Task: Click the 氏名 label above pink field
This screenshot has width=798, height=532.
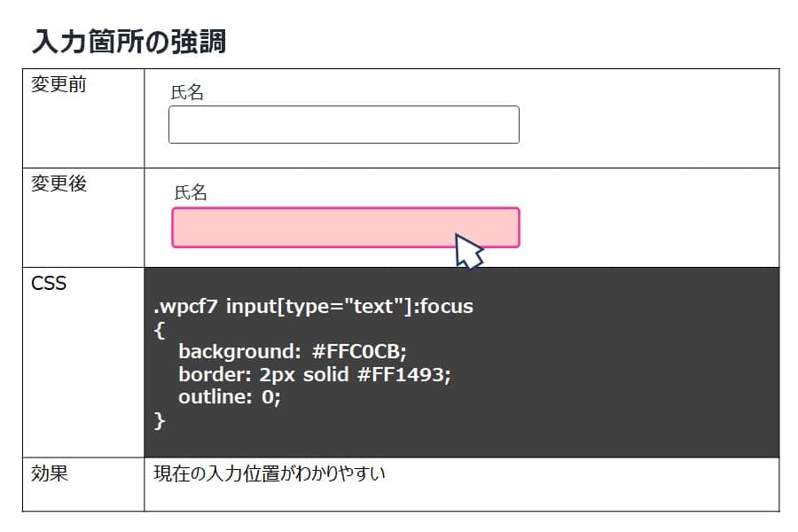Action: [191, 192]
